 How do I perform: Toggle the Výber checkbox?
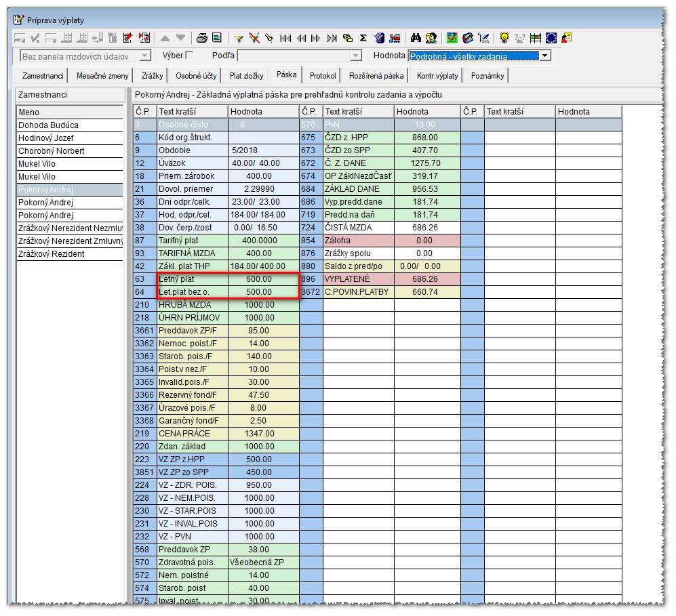(188, 55)
